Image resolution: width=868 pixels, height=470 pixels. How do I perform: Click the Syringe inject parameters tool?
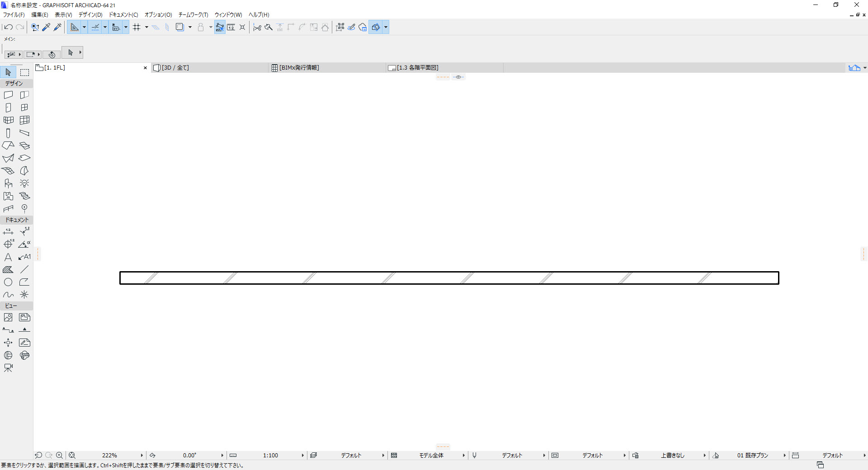pos(57,27)
